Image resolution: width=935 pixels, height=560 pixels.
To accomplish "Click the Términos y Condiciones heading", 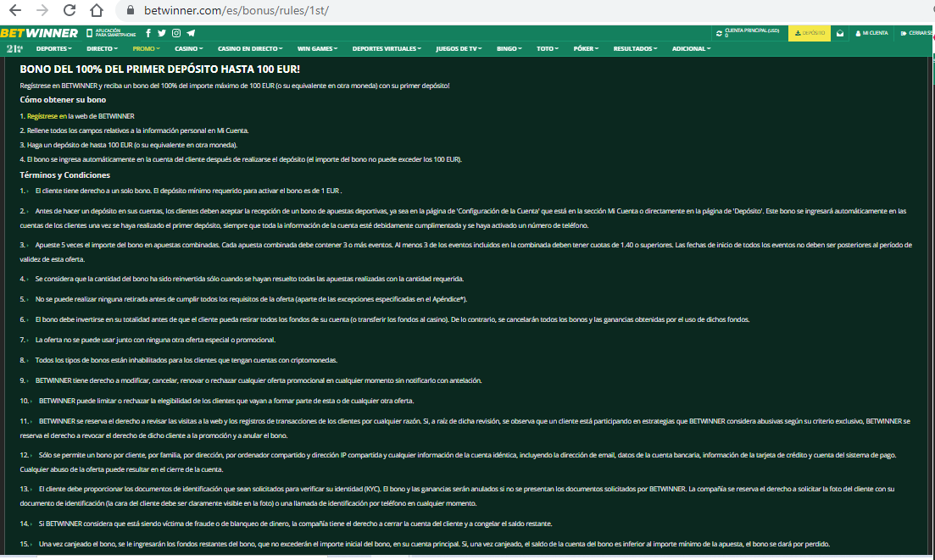I will coord(65,175).
